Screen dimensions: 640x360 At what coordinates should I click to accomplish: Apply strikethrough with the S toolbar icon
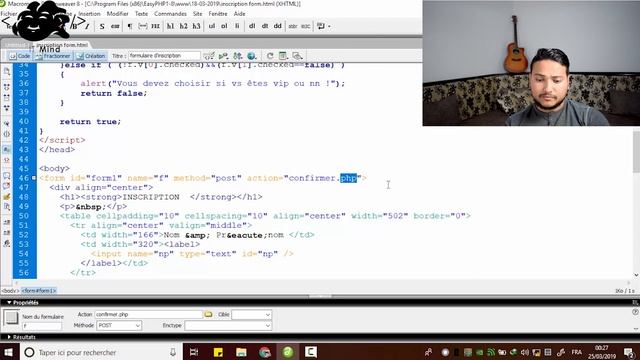102,26
